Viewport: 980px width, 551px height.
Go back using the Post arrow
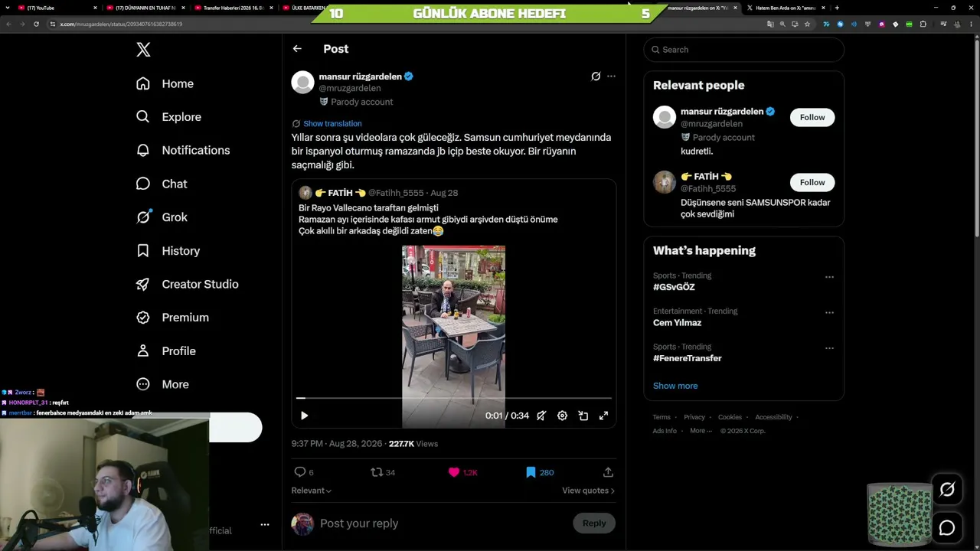297,49
